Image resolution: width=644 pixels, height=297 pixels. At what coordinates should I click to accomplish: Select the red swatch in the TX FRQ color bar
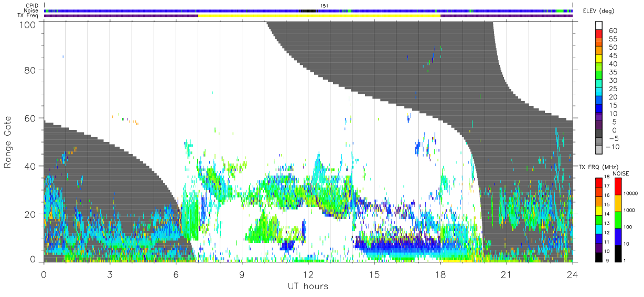pos(598,183)
